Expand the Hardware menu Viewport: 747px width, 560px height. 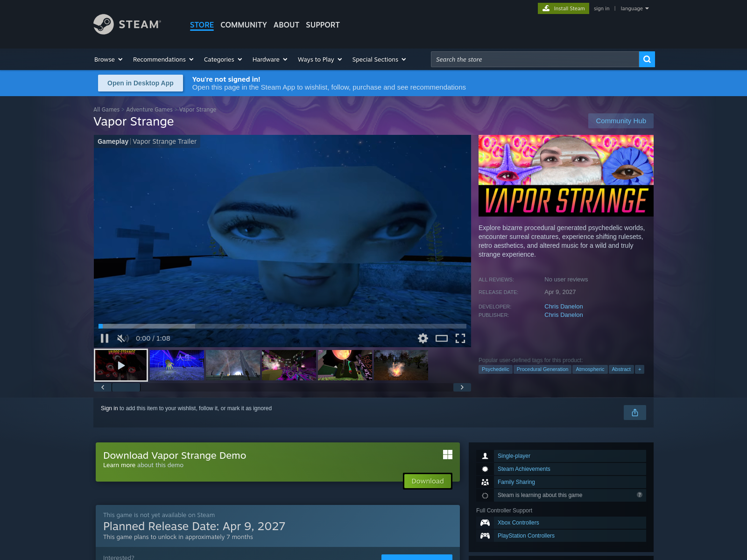[270, 59]
